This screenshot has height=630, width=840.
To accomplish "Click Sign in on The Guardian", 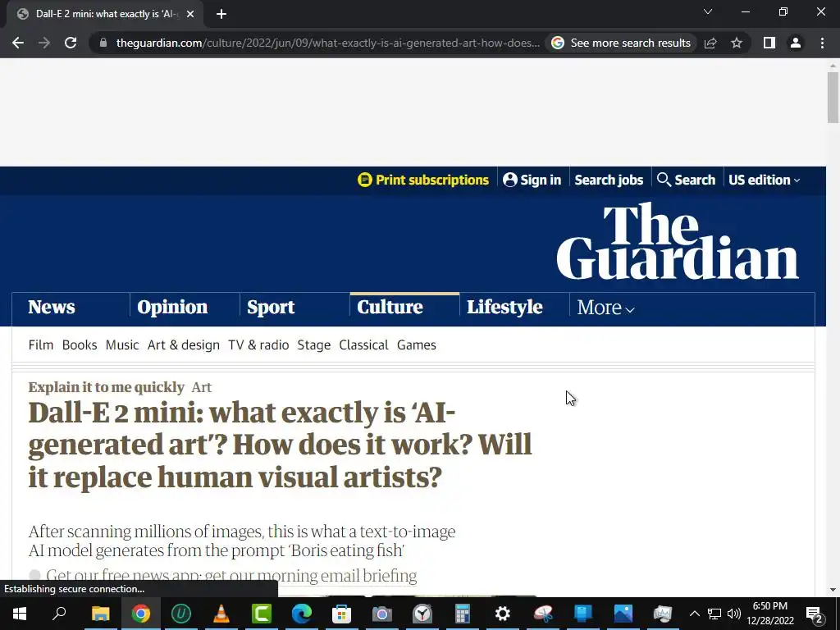I will [x=532, y=180].
